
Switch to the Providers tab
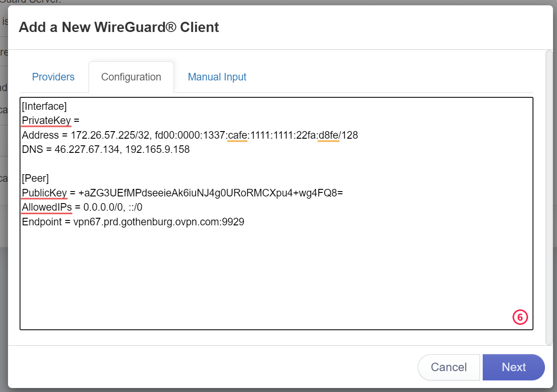53,77
